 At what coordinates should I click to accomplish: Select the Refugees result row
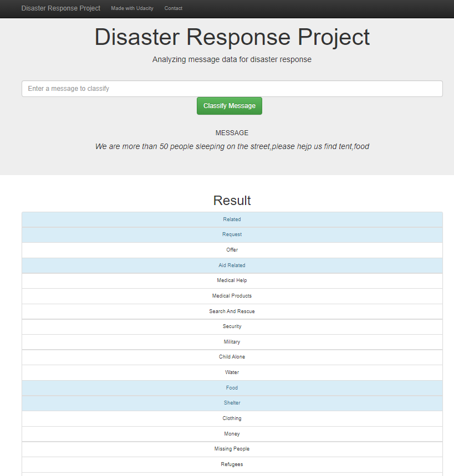pos(232,464)
